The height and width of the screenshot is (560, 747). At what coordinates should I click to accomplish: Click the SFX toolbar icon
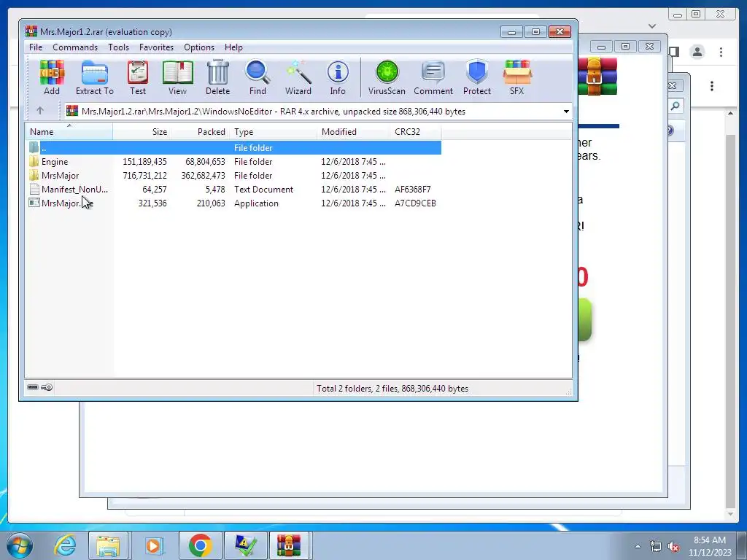(x=517, y=77)
